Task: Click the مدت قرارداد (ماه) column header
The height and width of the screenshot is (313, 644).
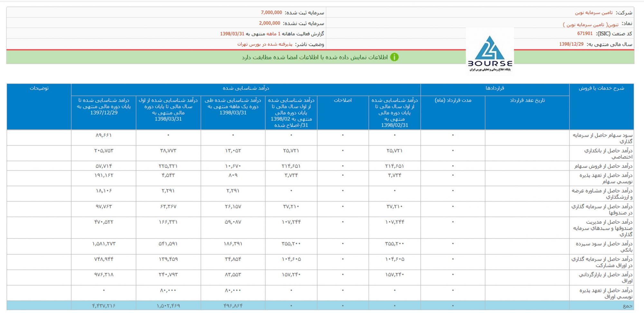Action: click(453, 100)
